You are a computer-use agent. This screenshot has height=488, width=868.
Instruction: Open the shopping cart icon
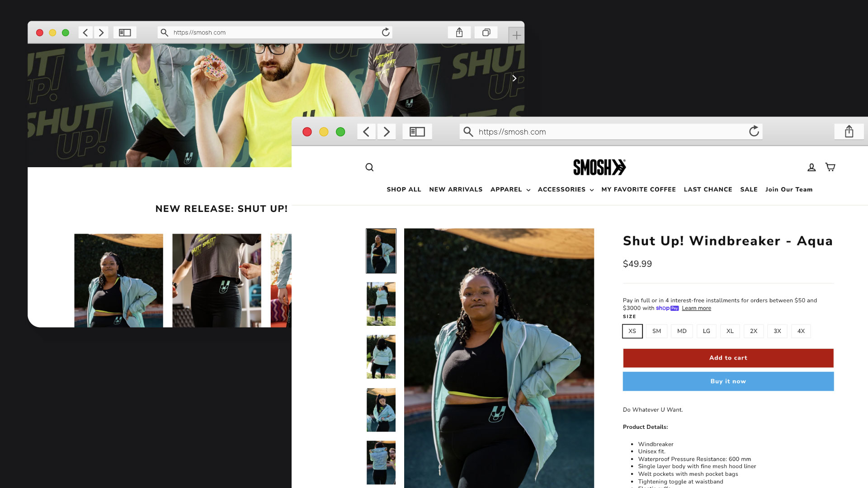pos(830,167)
